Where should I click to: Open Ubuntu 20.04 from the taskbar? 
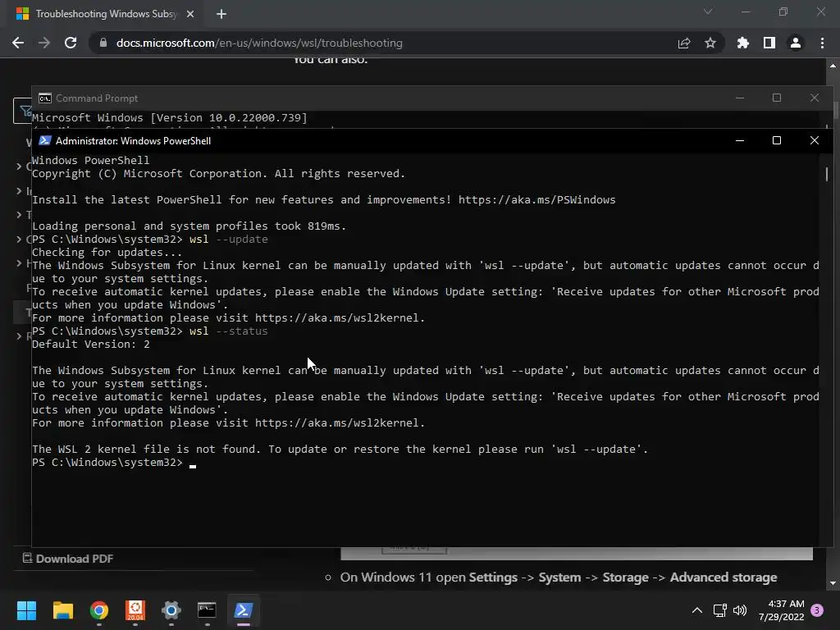tap(135, 610)
